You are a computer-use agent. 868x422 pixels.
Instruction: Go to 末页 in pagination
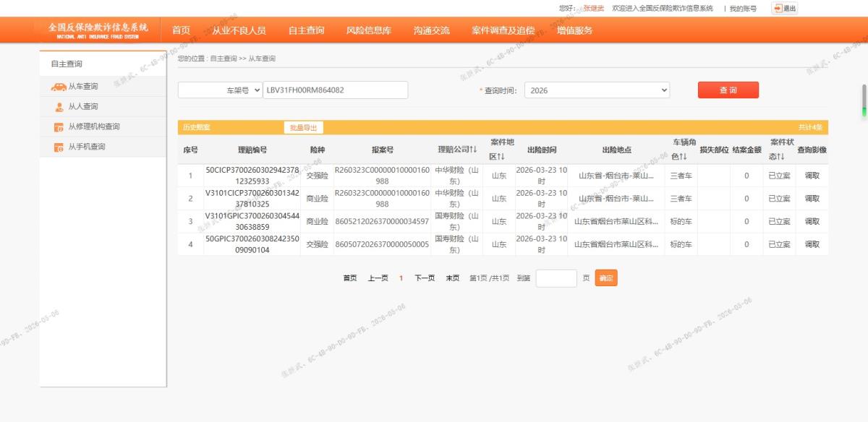pyautogui.click(x=453, y=278)
